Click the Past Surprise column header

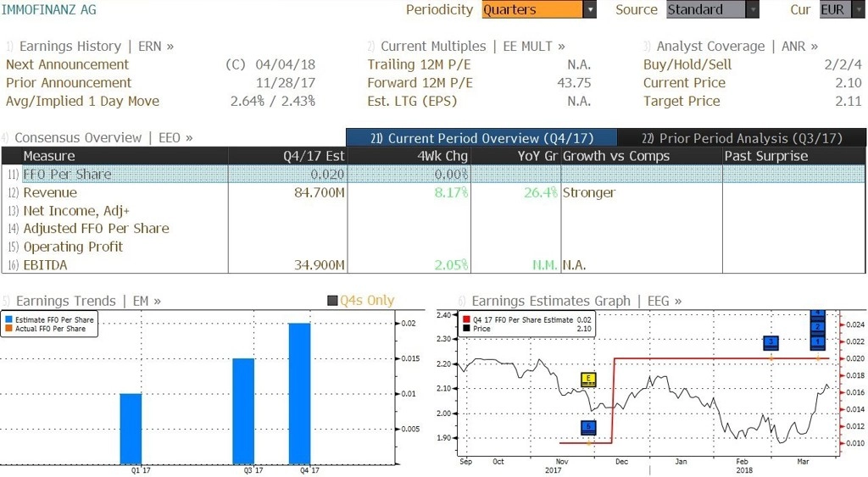pos(793,156)
